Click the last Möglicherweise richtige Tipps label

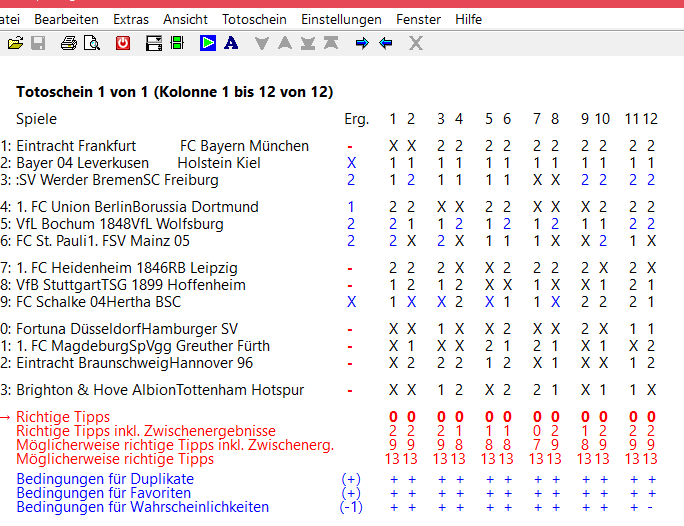[x=115, y=459]
